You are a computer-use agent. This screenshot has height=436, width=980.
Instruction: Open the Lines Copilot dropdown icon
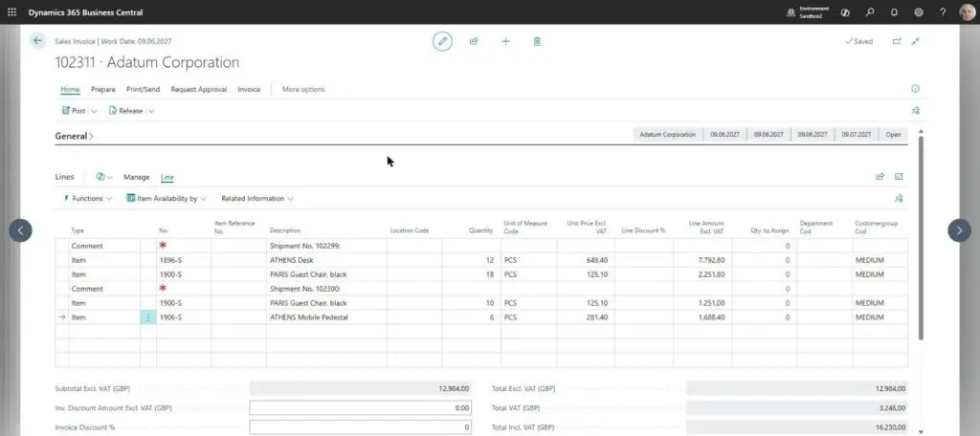tap(103, 177)
